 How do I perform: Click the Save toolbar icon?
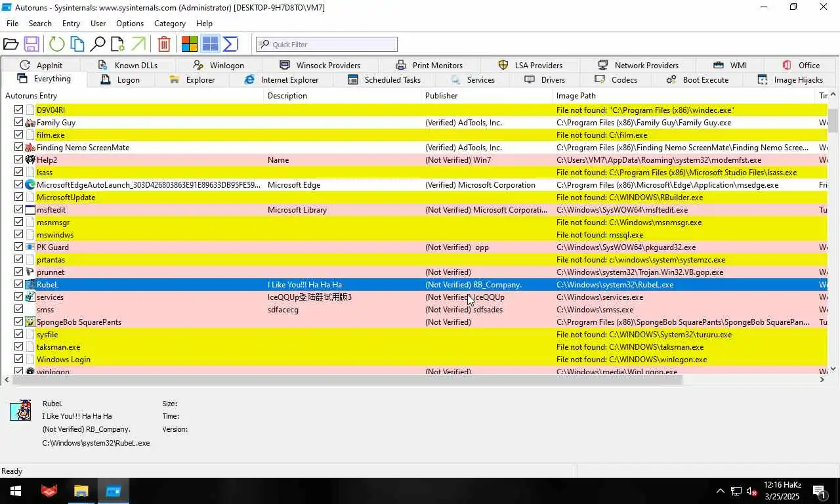tap(31, 44)
